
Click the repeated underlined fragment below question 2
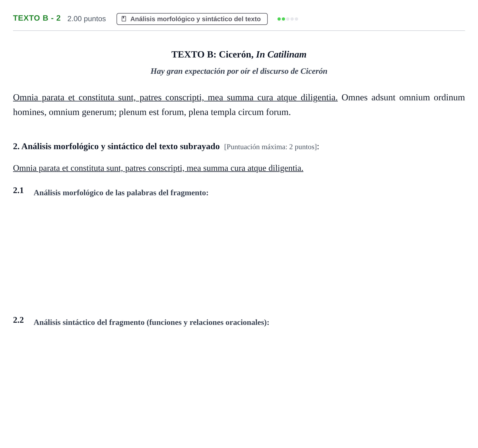click(158, 168)
